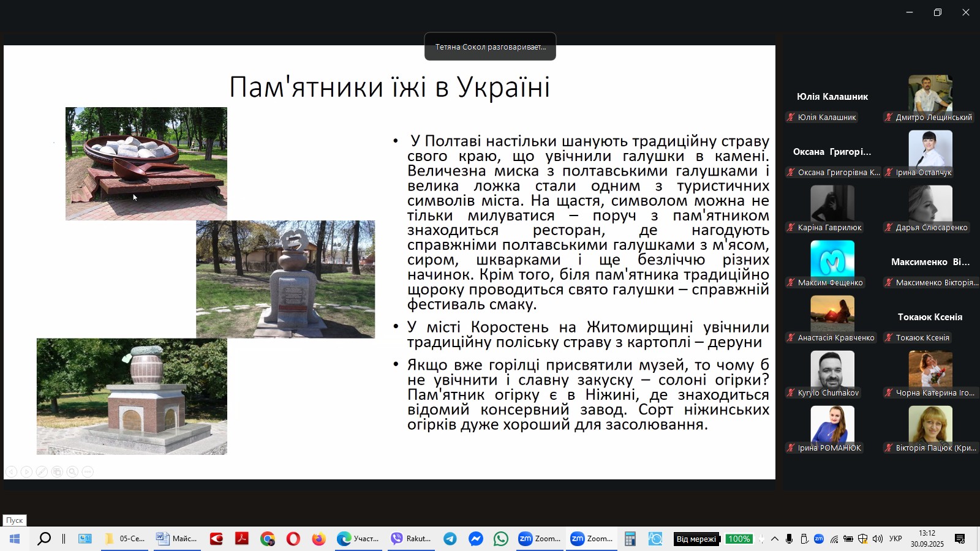Go back a slide using the left arrow
Image resolution: width=980 pixels, height=551 pixels.
11,471
